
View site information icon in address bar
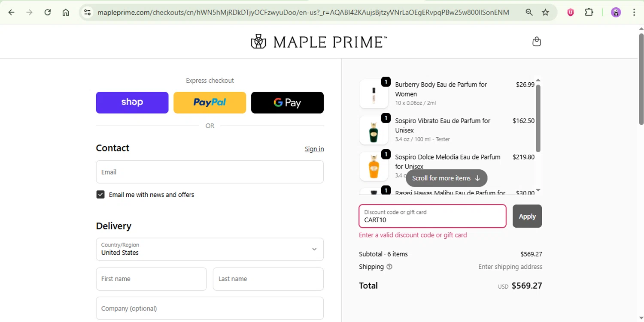[x=88, y=12]
